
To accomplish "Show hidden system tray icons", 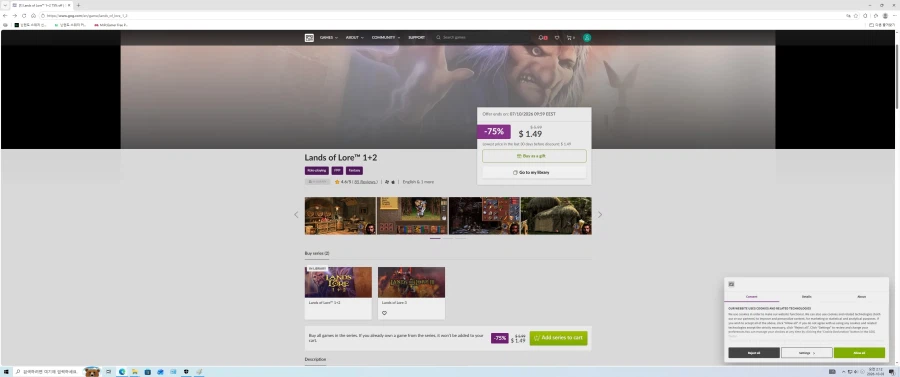I will (x=843, y=372).
